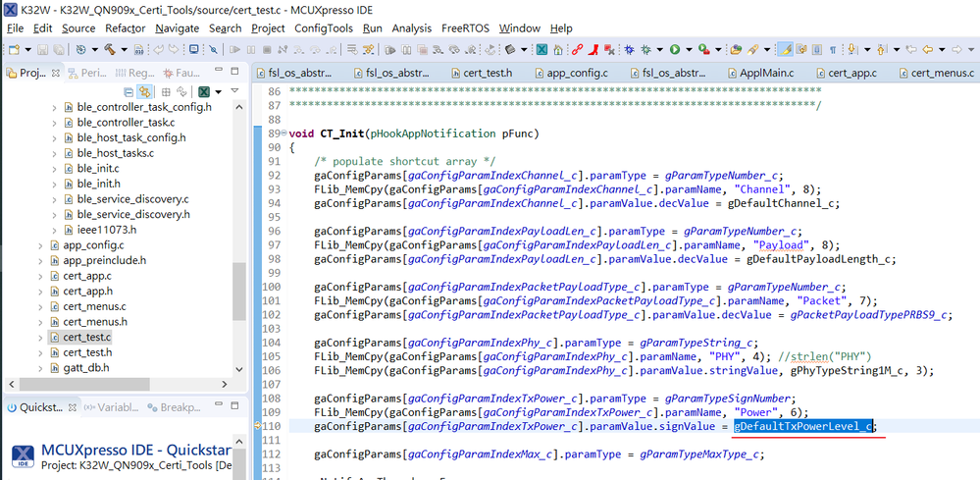
Task: Switch to the Faults view tab
Action: point(181,73)
